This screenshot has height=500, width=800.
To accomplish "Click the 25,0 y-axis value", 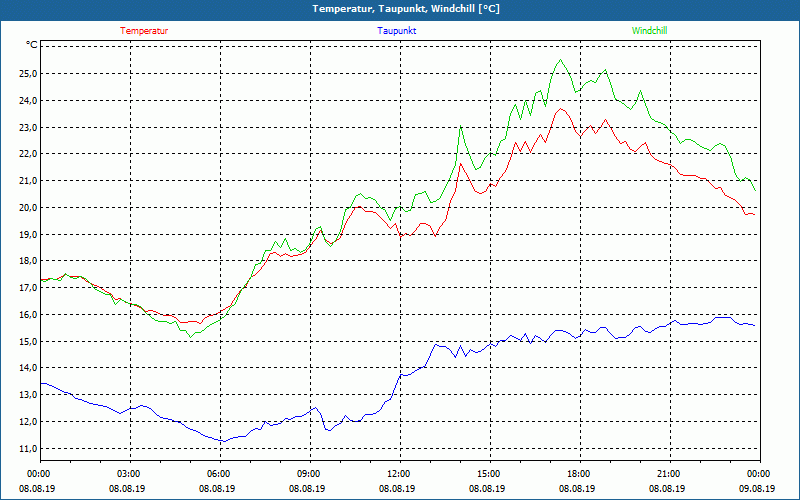I will pyautogui.click(x=28, y=73).
